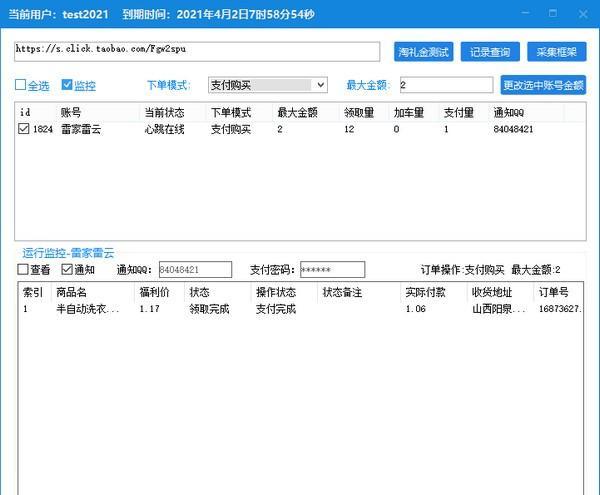Viewport: 600px width, 495px height.
Task: Uncheck the row checkbox for account 1824
Action: [23, 129]
